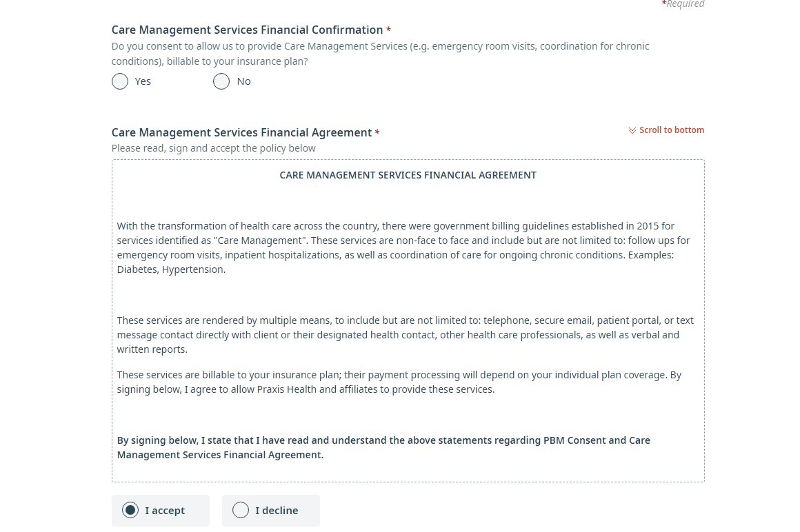This screenshot has width=800, height=532.
Task: Click the Financial Agreement section heading
Action: [242, 132]
